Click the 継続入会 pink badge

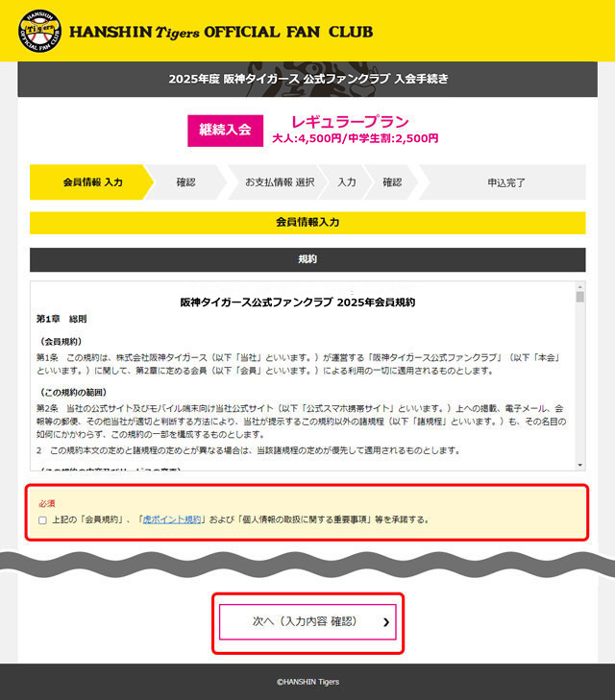[225, 131]
